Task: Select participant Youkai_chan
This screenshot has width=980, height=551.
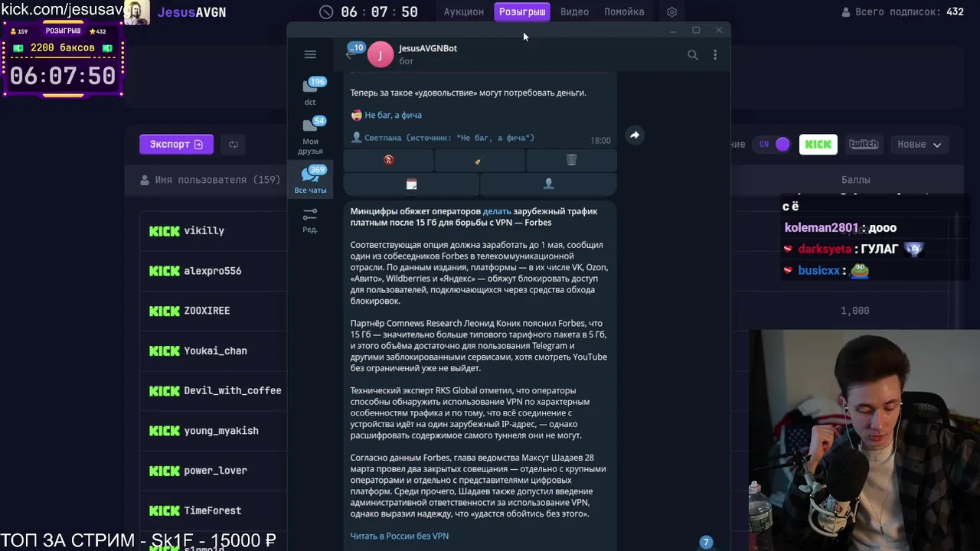Action: coord(215,350)
